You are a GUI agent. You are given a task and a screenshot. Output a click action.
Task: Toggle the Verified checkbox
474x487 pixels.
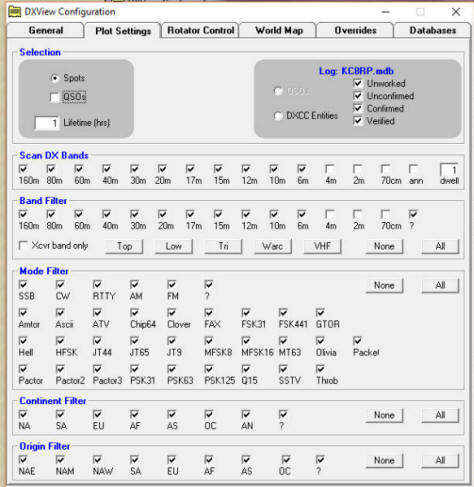(x=358, y=121)
